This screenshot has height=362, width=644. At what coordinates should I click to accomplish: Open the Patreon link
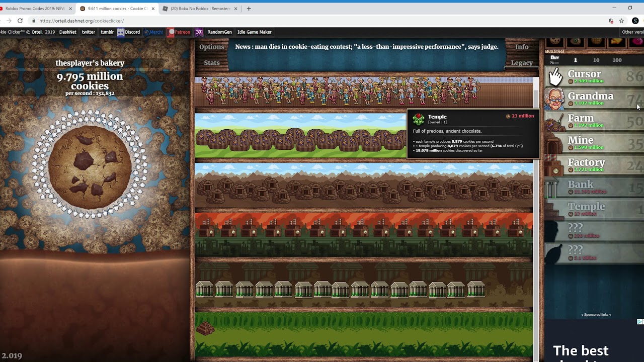tap(180, 32)
